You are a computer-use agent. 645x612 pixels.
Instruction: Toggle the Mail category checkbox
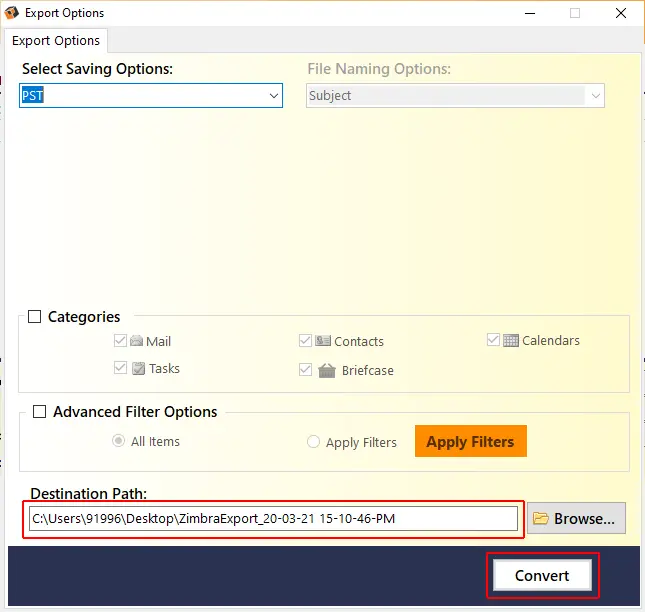pyautogui.click(x=121, y=341)
